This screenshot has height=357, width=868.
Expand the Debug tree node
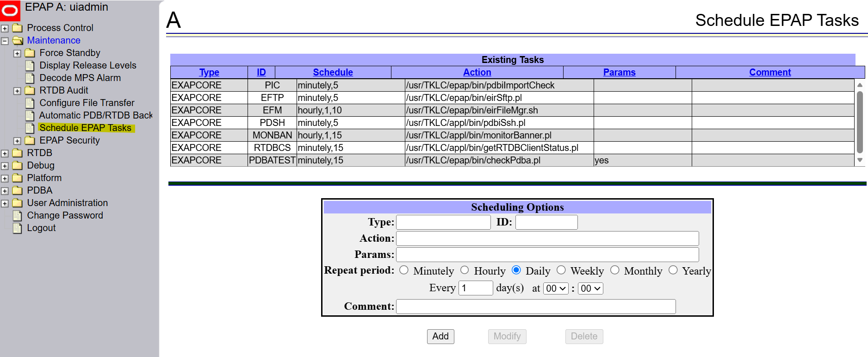(5, 166)
